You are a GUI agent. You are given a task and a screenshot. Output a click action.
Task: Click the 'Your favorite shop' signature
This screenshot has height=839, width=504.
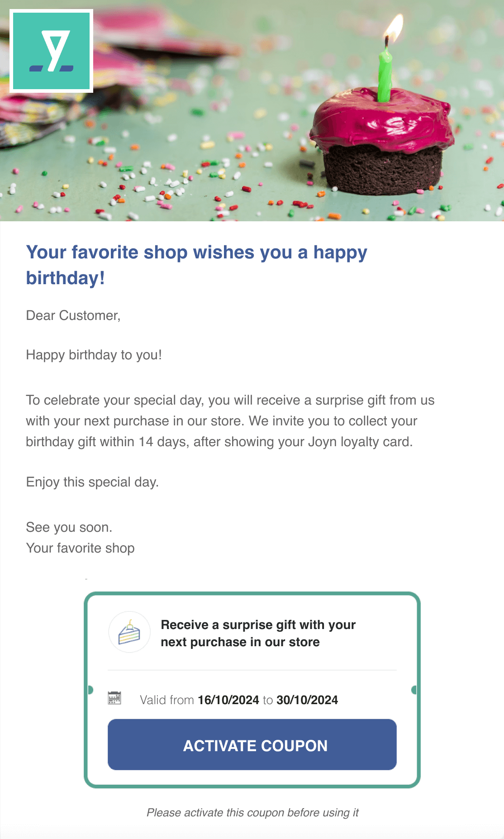click(x=80, y=548)
